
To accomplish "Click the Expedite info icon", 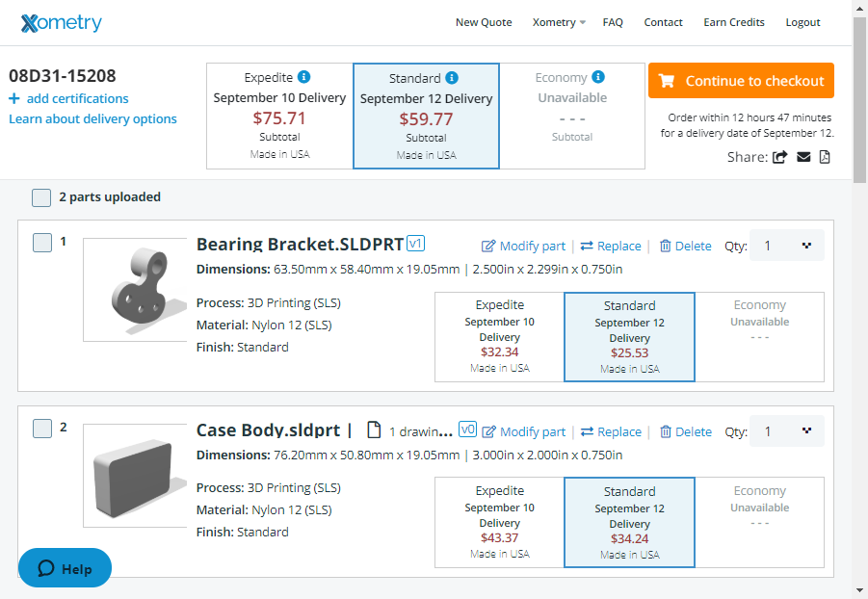I will 304,77.
